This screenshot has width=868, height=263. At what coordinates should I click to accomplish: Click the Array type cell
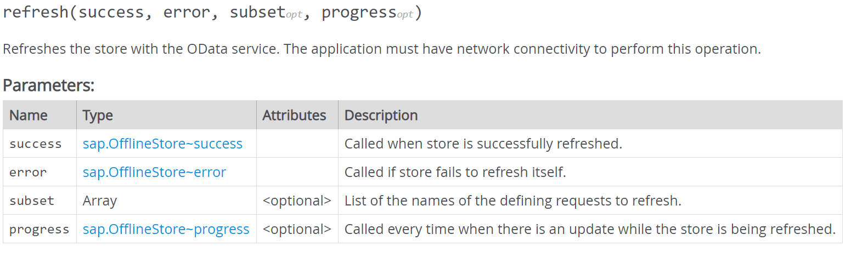[x=100, y=201]
